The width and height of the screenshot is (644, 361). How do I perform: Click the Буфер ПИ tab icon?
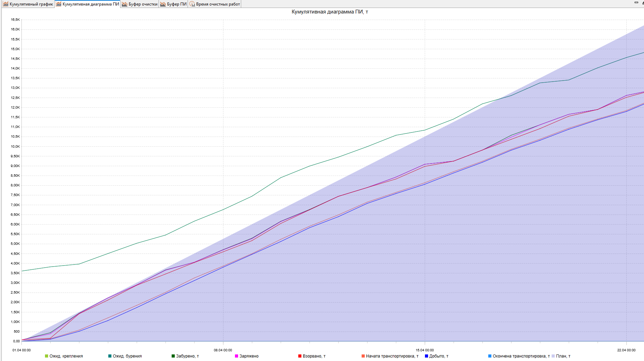(163, 4)
